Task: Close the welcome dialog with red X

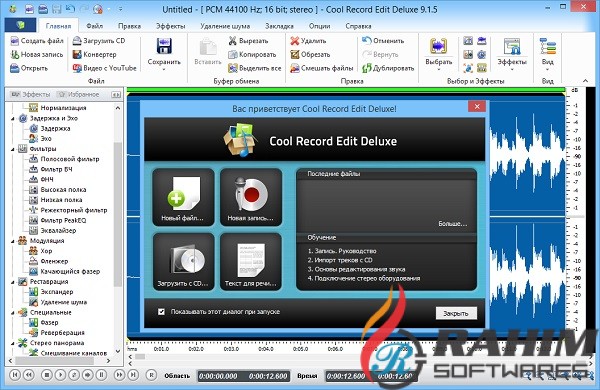Action: click(x=477, y=106)
